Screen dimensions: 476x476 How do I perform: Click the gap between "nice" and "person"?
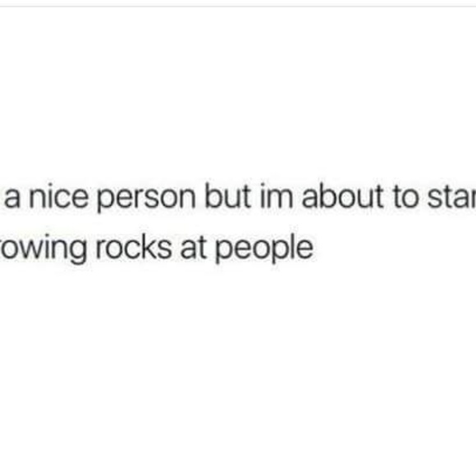[93, 197]
